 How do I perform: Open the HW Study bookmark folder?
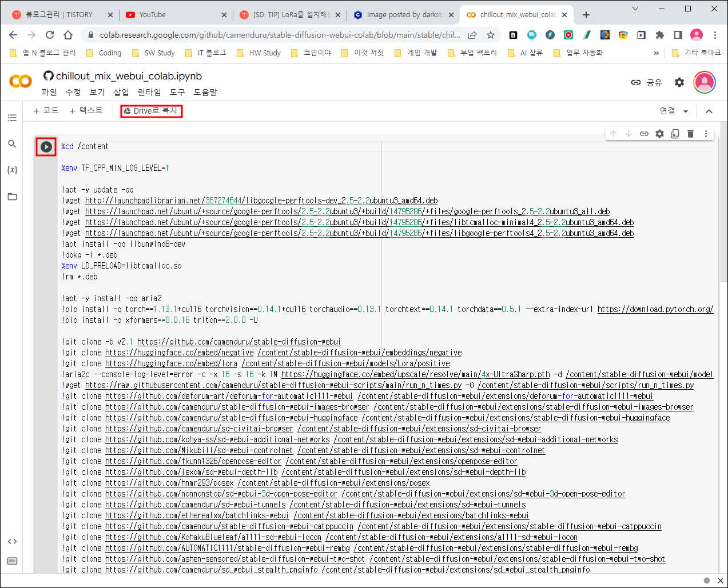click(x=258, y=53)
